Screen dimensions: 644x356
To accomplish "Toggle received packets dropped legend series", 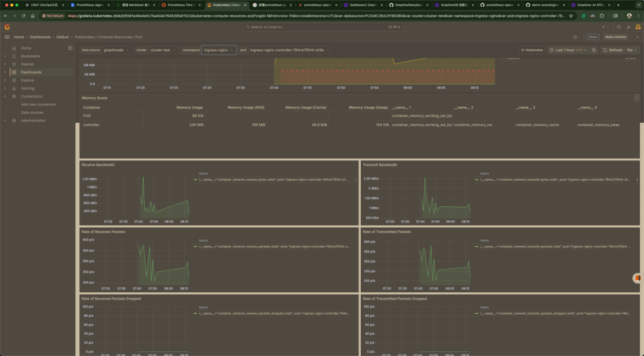I will click(274, 313).
